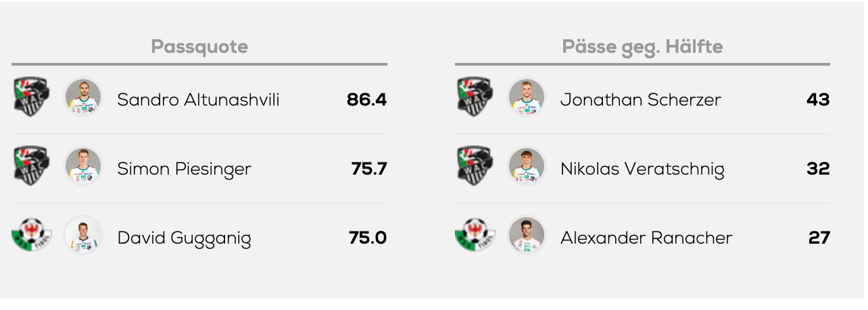Open Sandro Altunashvili's player photo
This screenshot has height=310, width=868.
(83, 97)
